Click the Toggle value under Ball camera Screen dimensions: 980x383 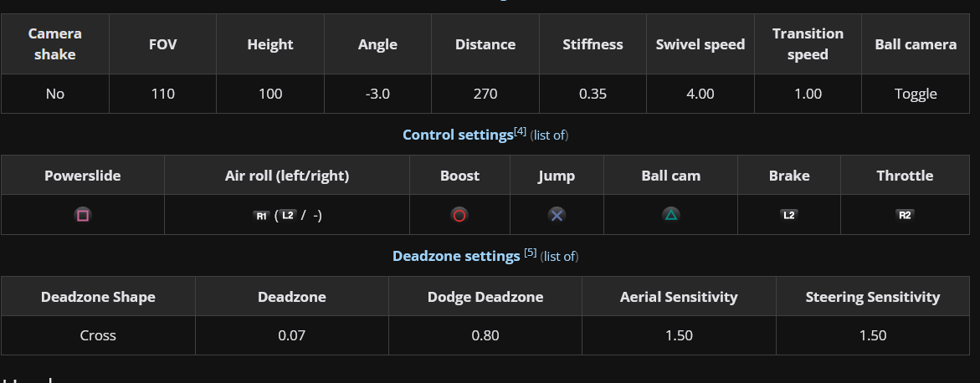916,94
